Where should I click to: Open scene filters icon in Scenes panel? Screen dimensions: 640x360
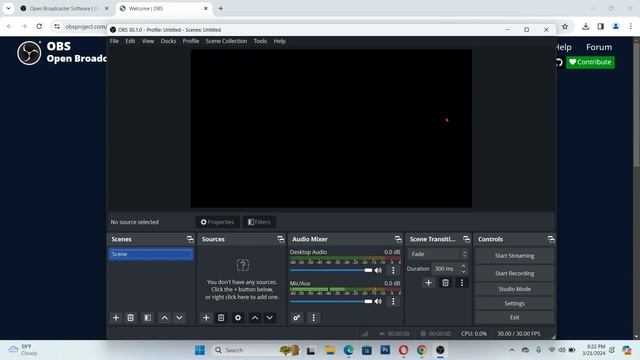(147, 318)
